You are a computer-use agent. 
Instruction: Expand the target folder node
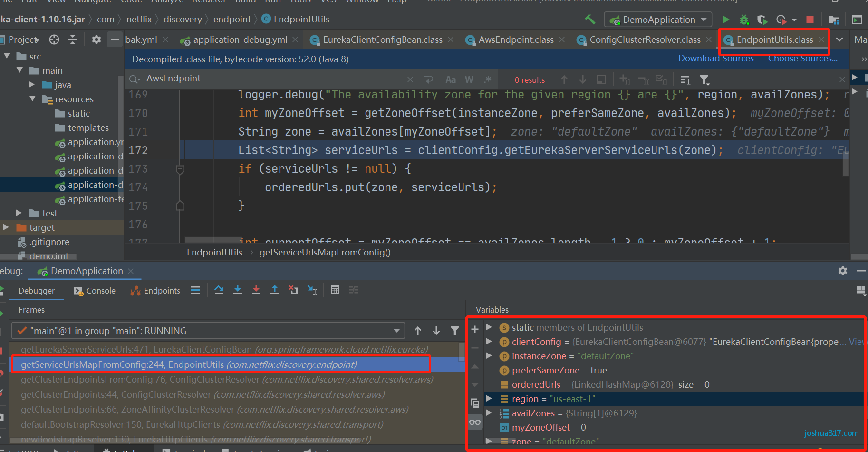(x=6, y=227)
